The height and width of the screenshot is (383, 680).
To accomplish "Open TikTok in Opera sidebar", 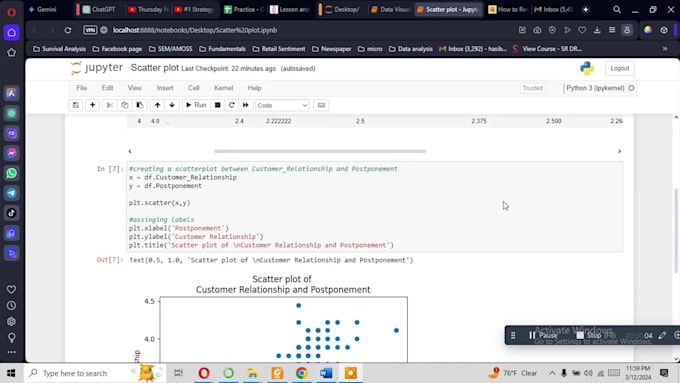I will coord(12,213).
